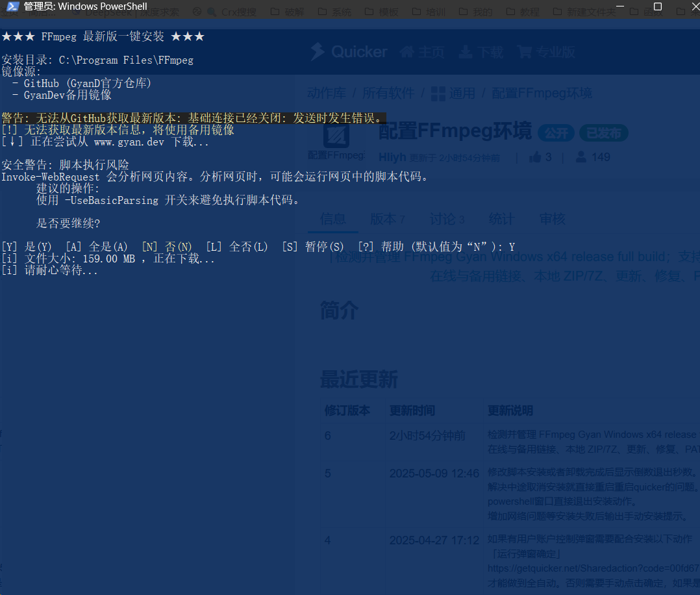
Task: Open the getquicker.net Sharedaction link
Action: pos(594,568)
